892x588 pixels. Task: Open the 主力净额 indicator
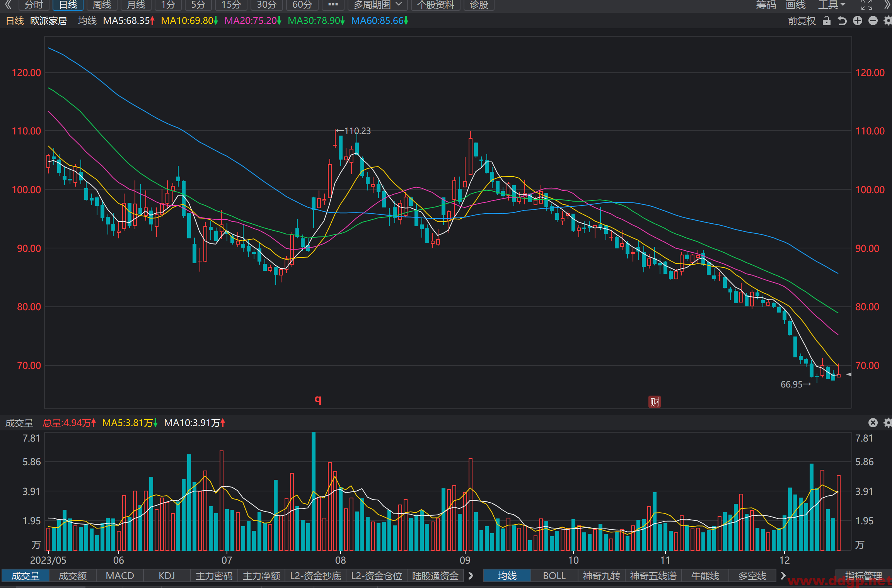261,576
